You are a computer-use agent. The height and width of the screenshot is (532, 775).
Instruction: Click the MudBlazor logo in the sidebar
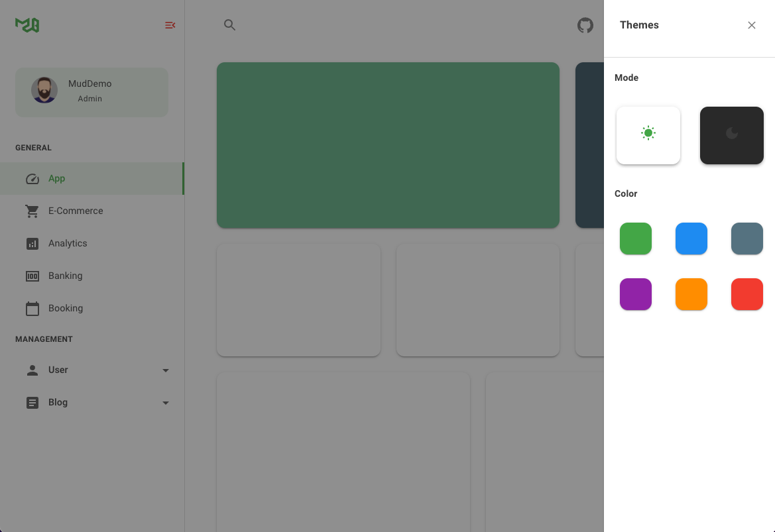tap(27, 25)
